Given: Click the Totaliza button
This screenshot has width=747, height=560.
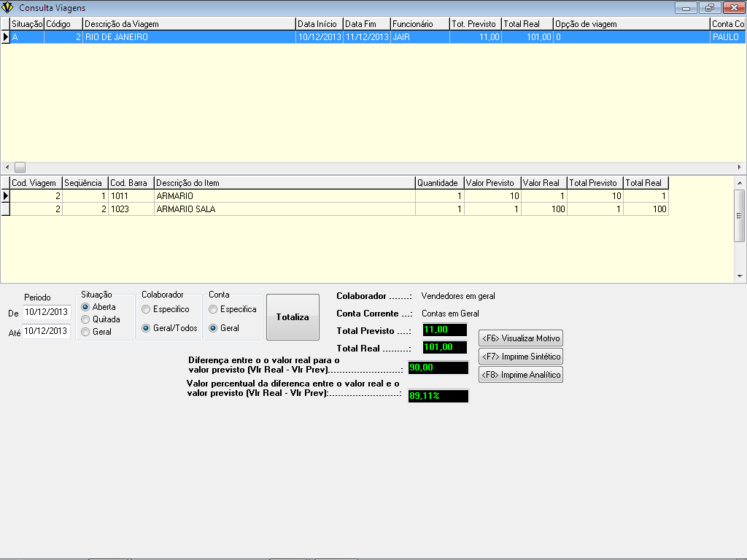Looking at the screenshot, I should tap(293, 317).
